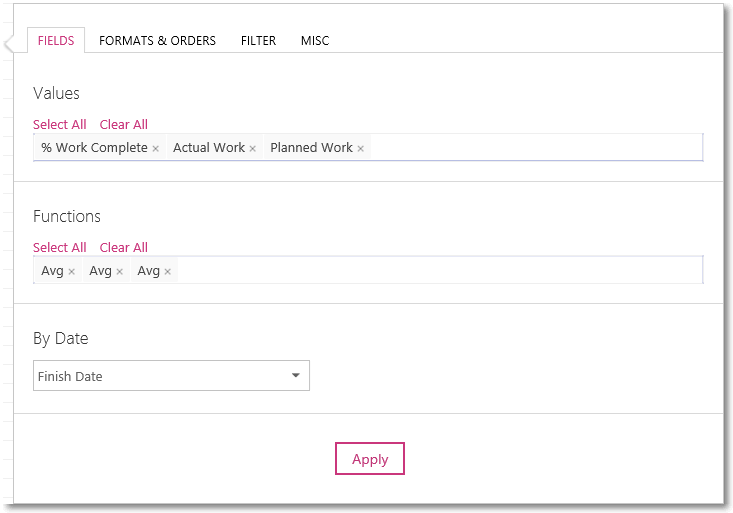Apply the field settings
The image size is (733, 513).
coord(370,459)
